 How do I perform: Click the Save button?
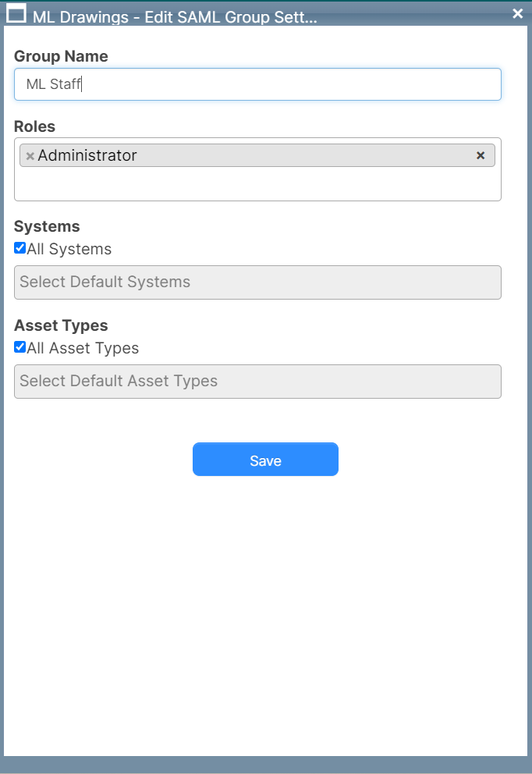pos(265,460)
